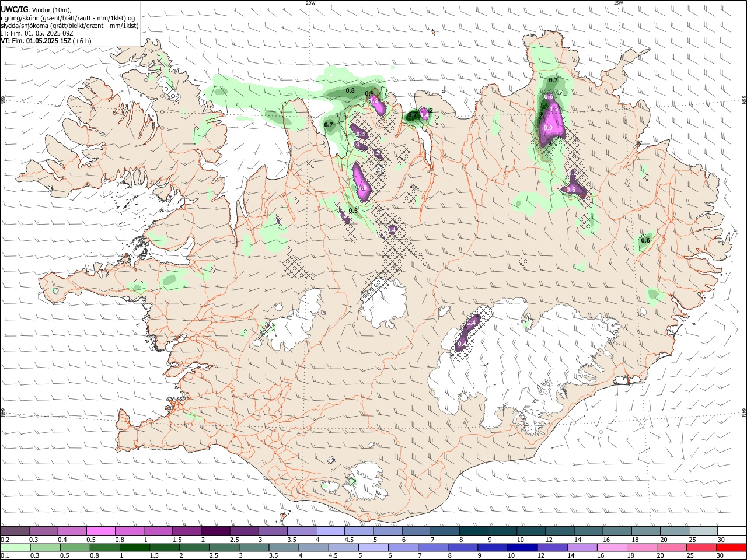Screen dimensions: 747x560
Task: Click the '15W' longitude label at top
Action: (618, 2)
